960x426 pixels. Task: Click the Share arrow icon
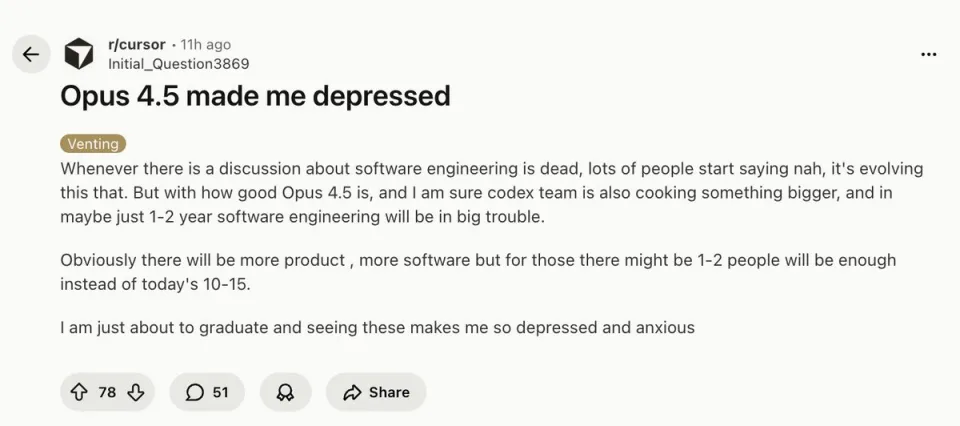tap(351, 392)
